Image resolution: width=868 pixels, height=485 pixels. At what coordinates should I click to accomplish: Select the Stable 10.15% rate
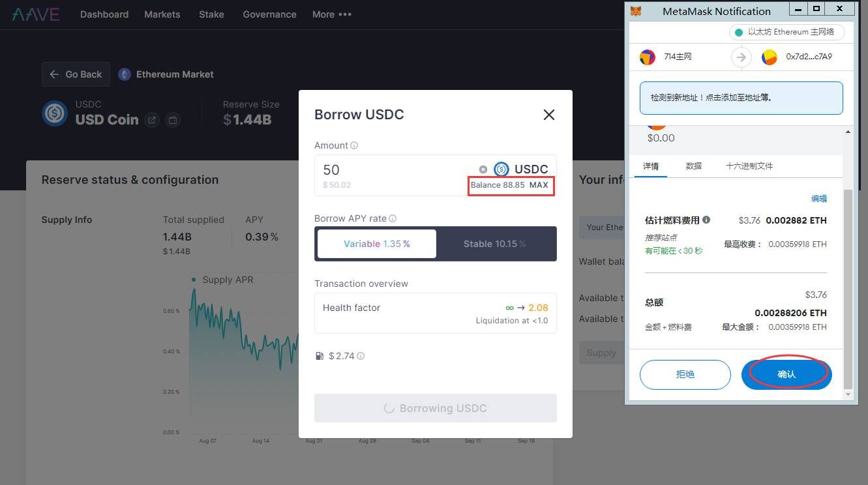point(495,244)
